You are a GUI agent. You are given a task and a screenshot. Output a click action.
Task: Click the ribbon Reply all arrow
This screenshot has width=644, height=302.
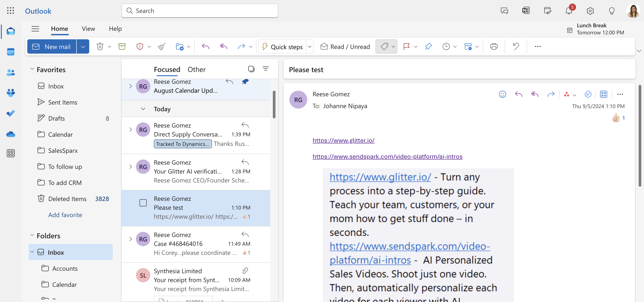[224, 46]
